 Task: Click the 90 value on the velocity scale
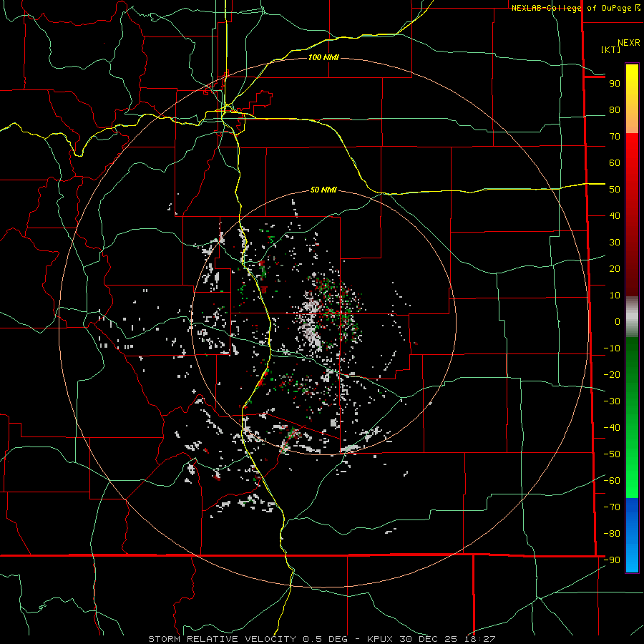(615, 84)
